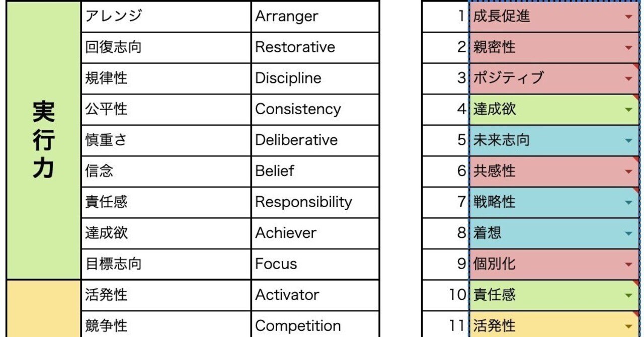The width and height of the screenshot is (644, 337).
Task: Expand dropdown arrow in 親密性 row
Action: pyautogui.click(x=628, y=48)
